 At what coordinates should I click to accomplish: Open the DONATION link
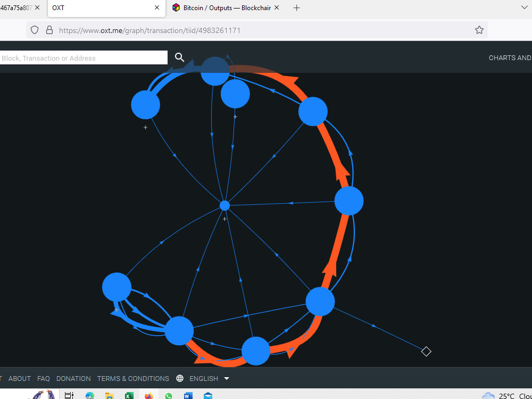coord(73,378)
